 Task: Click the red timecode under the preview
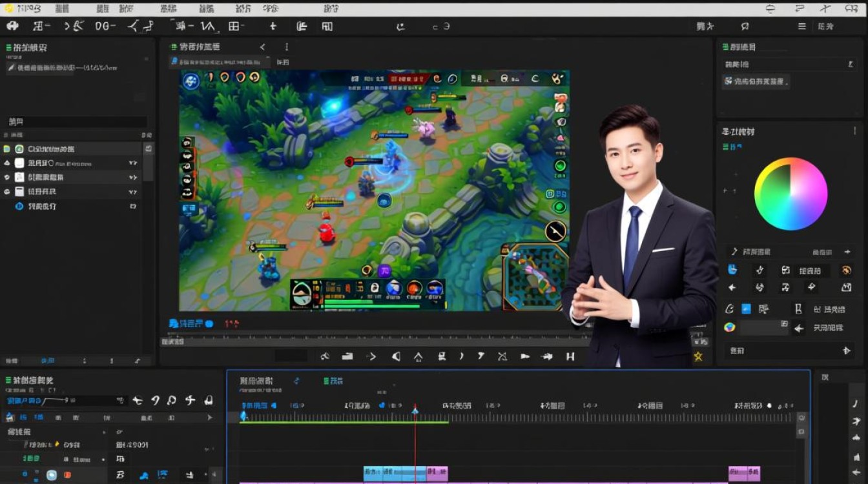pyautogui.click(x=231, y=324)
